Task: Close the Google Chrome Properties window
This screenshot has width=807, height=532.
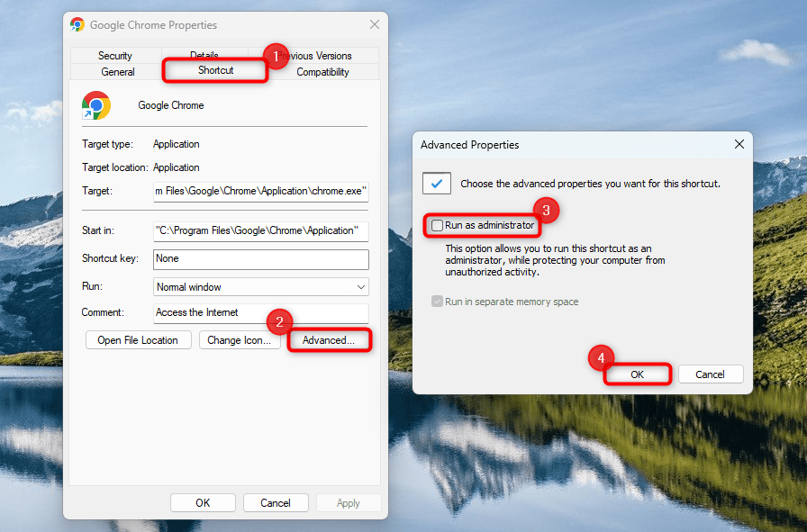Action: pos(375,24)
